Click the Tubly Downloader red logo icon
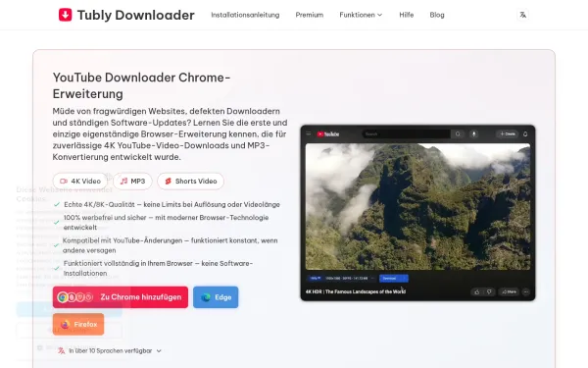This screenshot has height=368, width=588. [66, 15]
